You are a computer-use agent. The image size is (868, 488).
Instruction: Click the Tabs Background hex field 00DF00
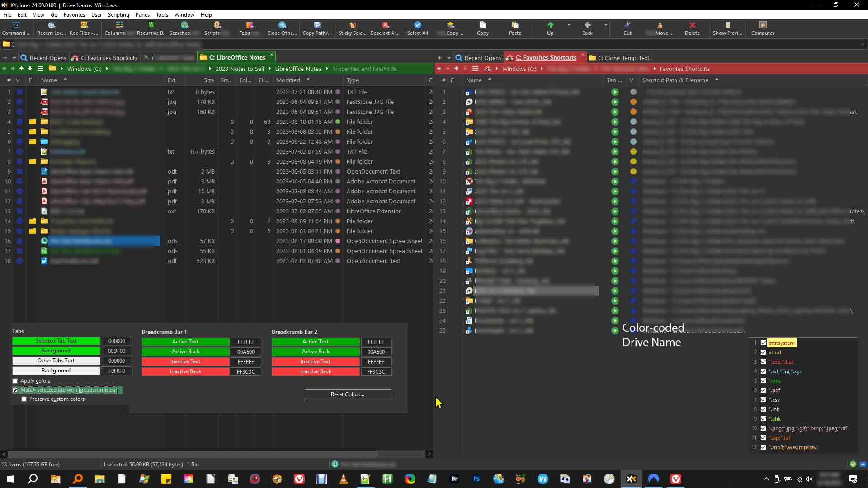117,351
